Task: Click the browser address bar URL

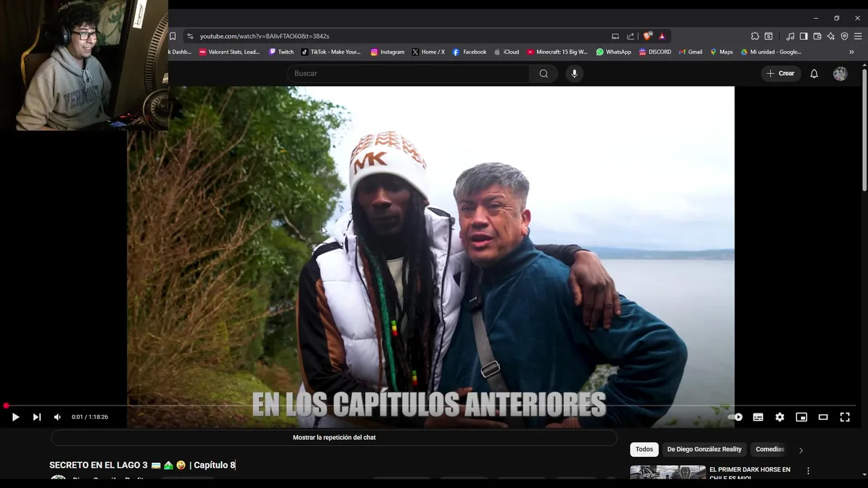Action: pos(264,36)
